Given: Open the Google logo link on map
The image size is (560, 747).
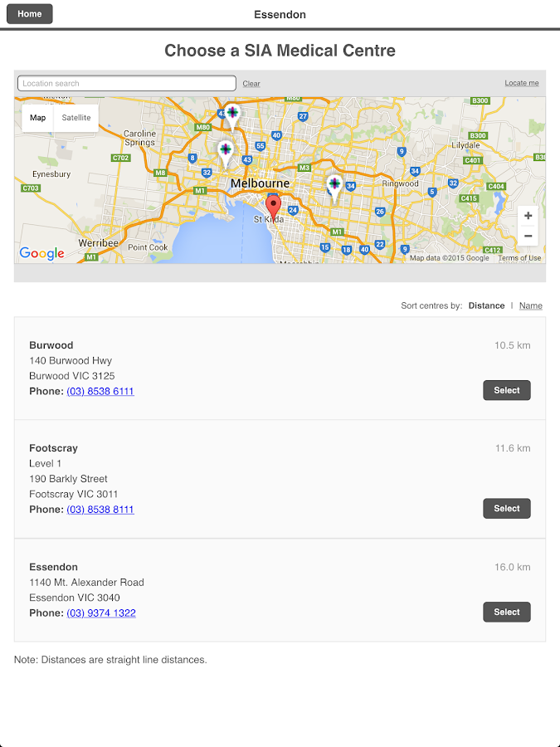Looking at the screenshot, I should [x=42, y=253].
